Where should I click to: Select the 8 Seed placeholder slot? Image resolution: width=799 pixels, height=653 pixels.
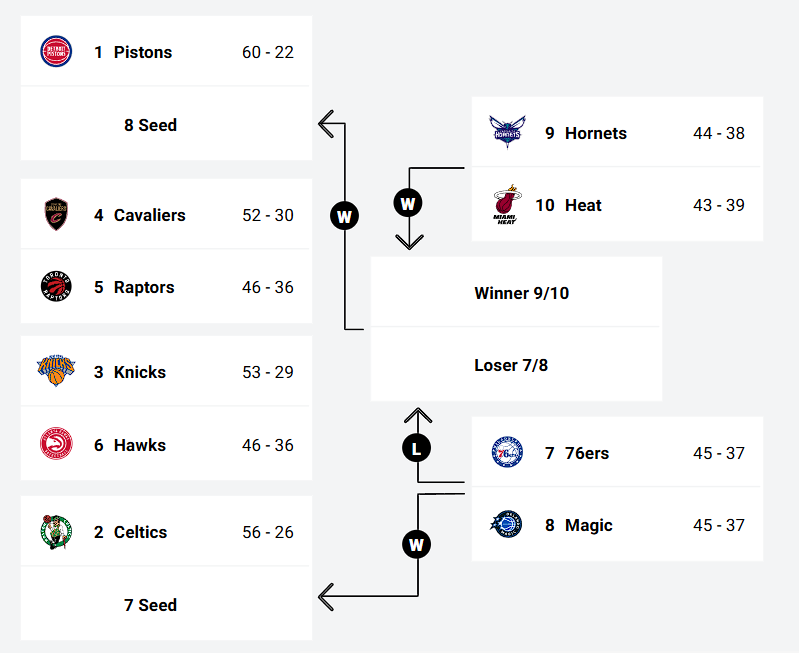pos(150,125)
